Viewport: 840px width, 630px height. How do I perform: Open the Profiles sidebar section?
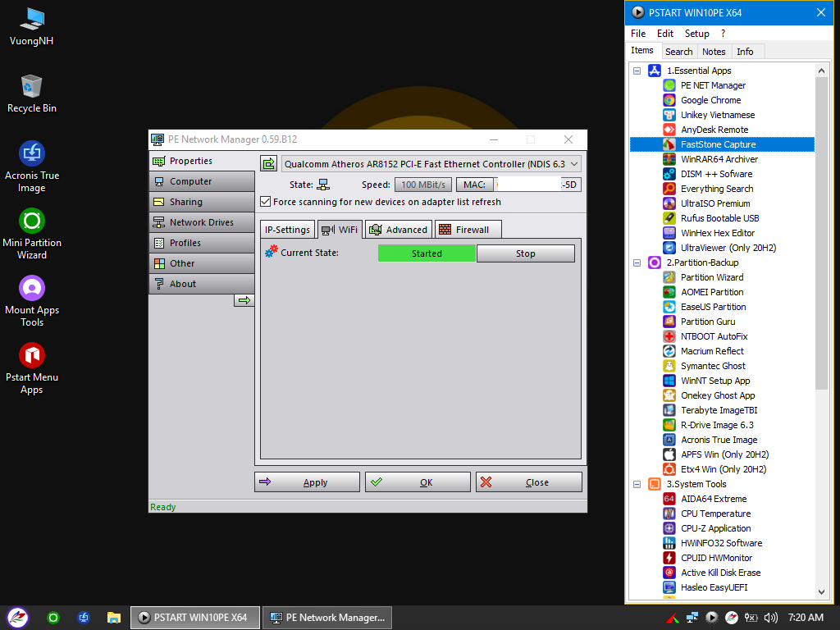point(202,243)
